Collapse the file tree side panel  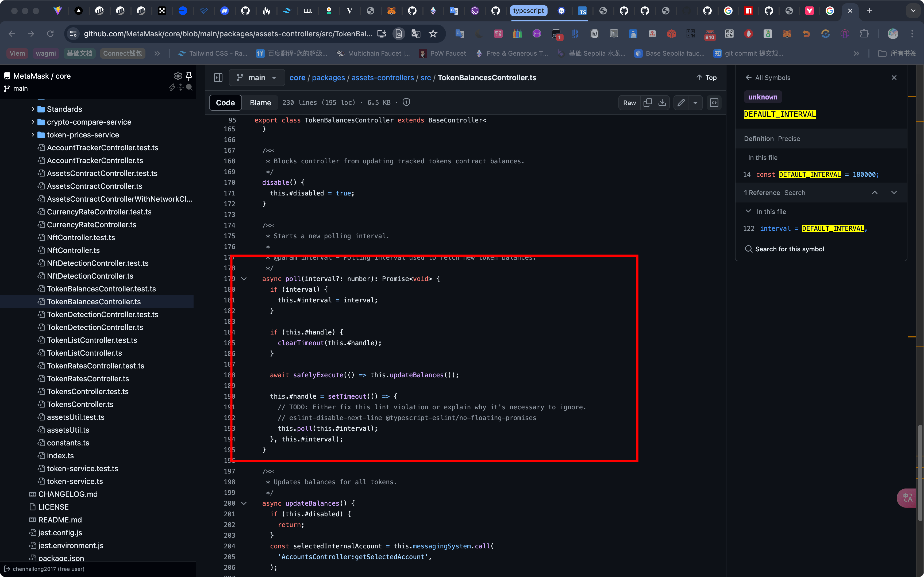[x=218, y=78]
